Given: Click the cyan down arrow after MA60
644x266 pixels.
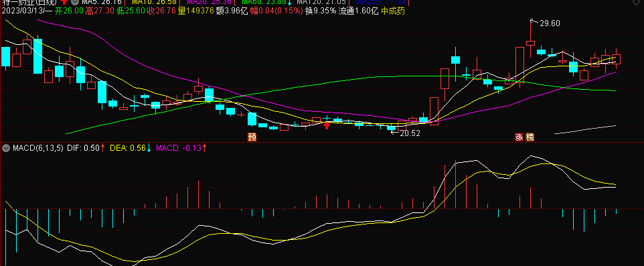Looking at the screenshot, I should [290, 2].
